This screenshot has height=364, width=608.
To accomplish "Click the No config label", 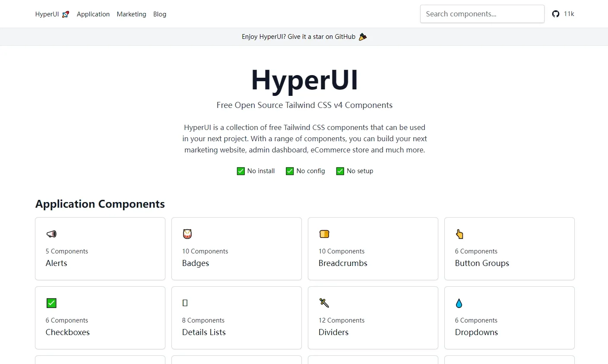I will [x=310, y=171].
